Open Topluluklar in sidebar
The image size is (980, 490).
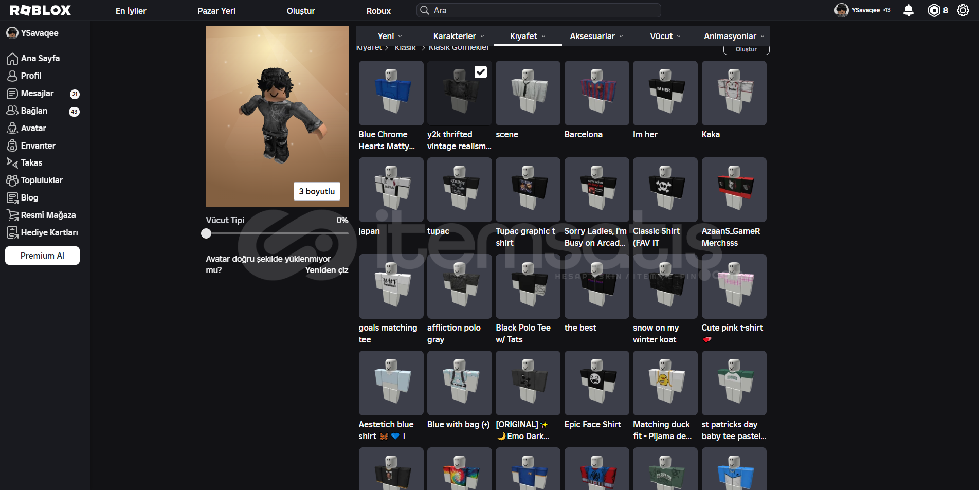[34, 180]
